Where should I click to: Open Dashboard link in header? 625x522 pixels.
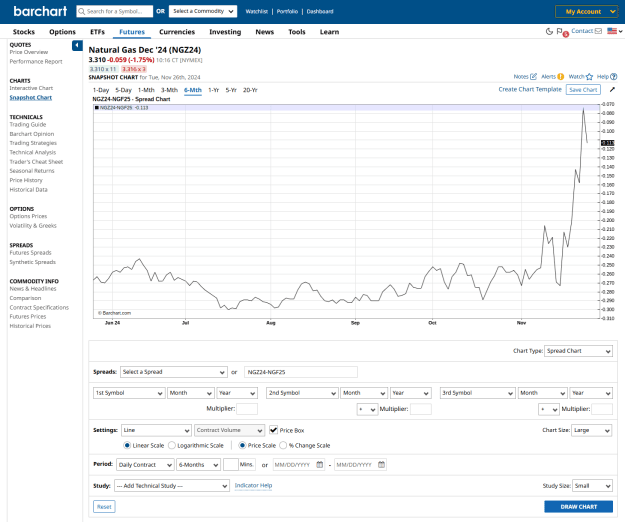pyautogui.click(x=320, y=12)
